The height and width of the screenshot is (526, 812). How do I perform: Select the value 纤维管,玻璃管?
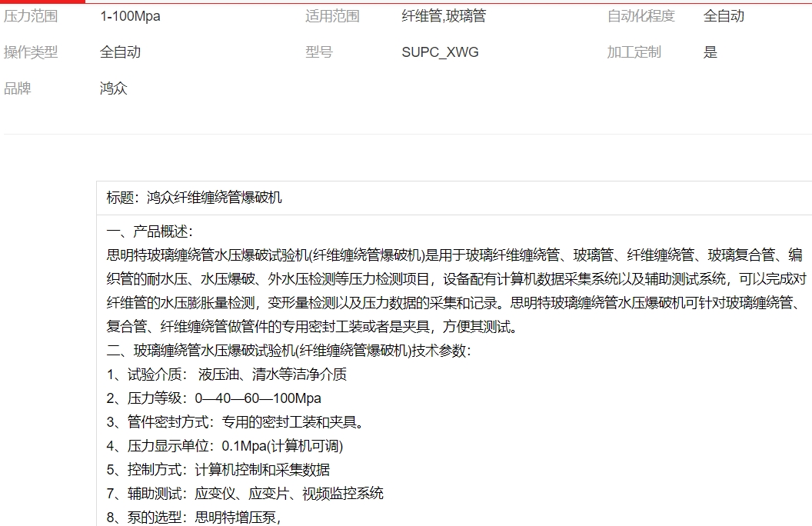click(444, 16)
